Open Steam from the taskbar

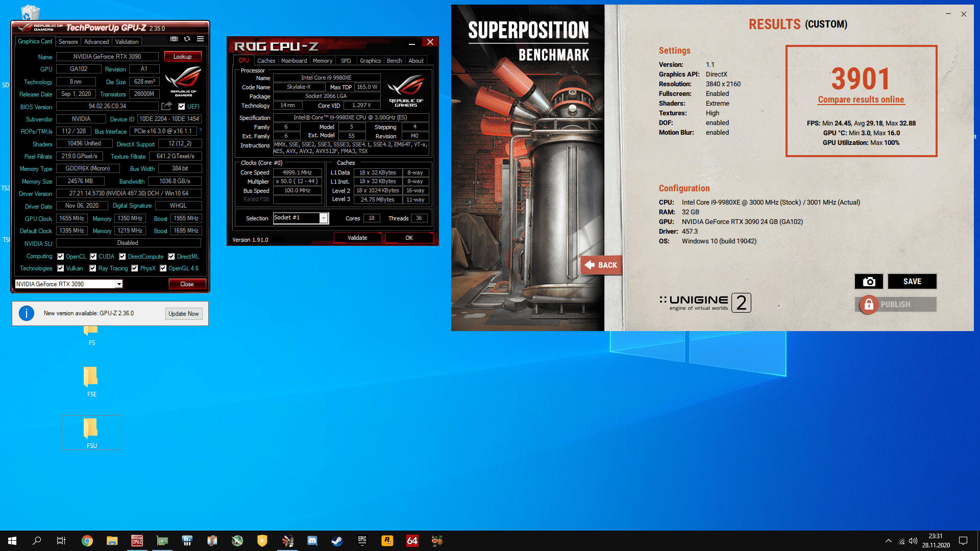click(x=337, y=541)
